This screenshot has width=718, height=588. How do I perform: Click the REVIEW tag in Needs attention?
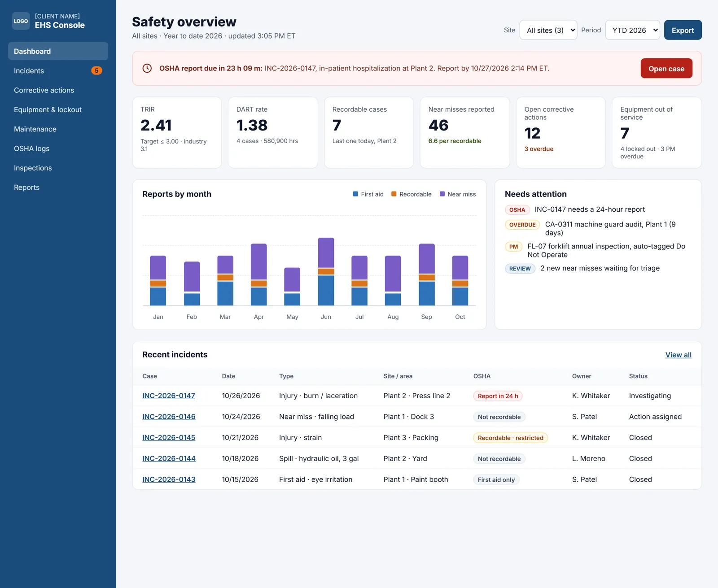[x=520, y=269]
